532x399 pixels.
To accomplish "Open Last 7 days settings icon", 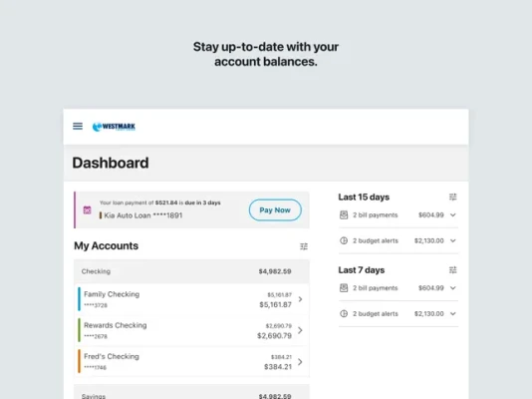I will coord(453,270).
